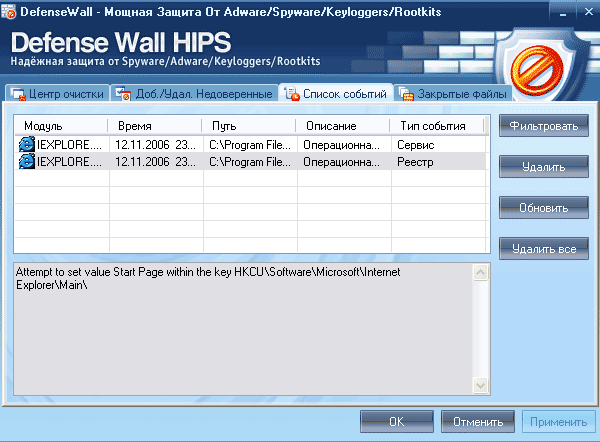Viewport: 600px width, 442px height.
Task: Click the DefenseWall title bar icon
Action: (x=8, y=11)
